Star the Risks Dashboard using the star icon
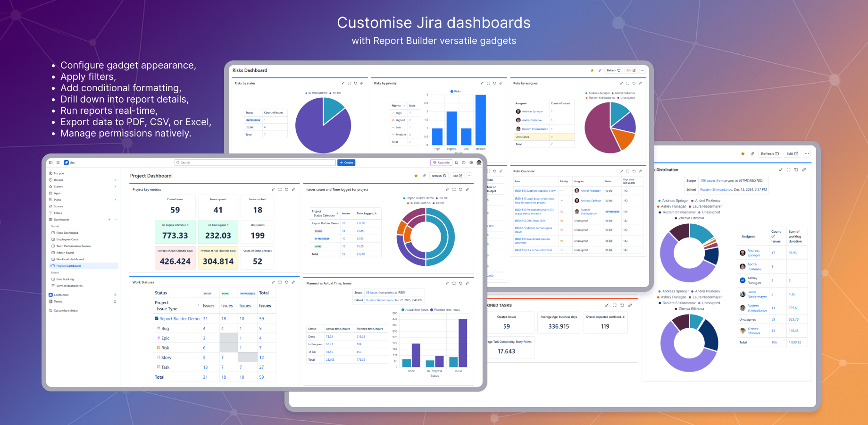This screenshot has width=868, height=425. (592, 70)
